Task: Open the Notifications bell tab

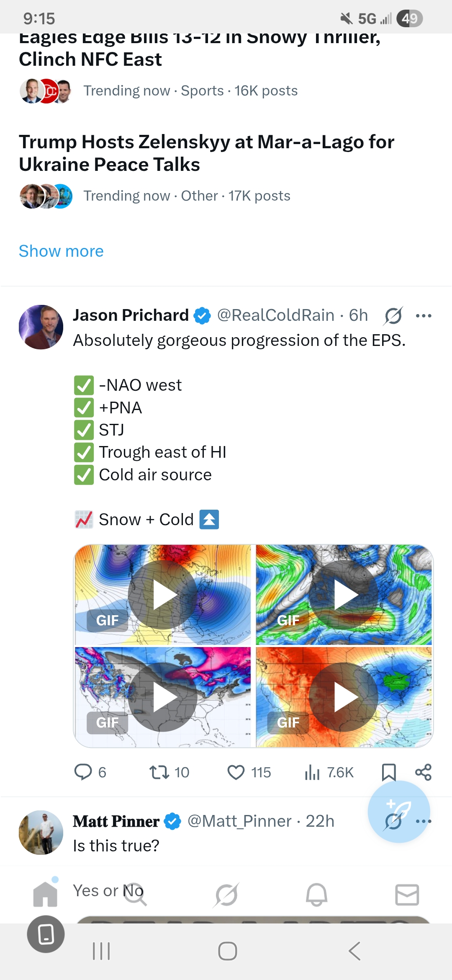Action: [317, 895]
